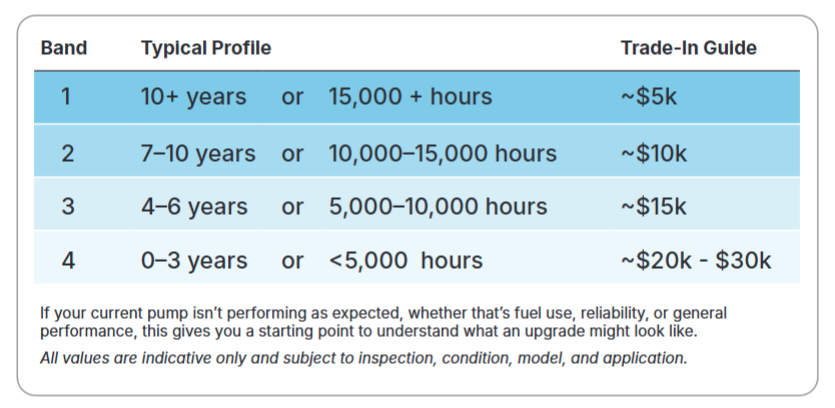Viewport: 835px width, 408px height.
Task: Select the Band 3 row number
Action: point(67,206)
